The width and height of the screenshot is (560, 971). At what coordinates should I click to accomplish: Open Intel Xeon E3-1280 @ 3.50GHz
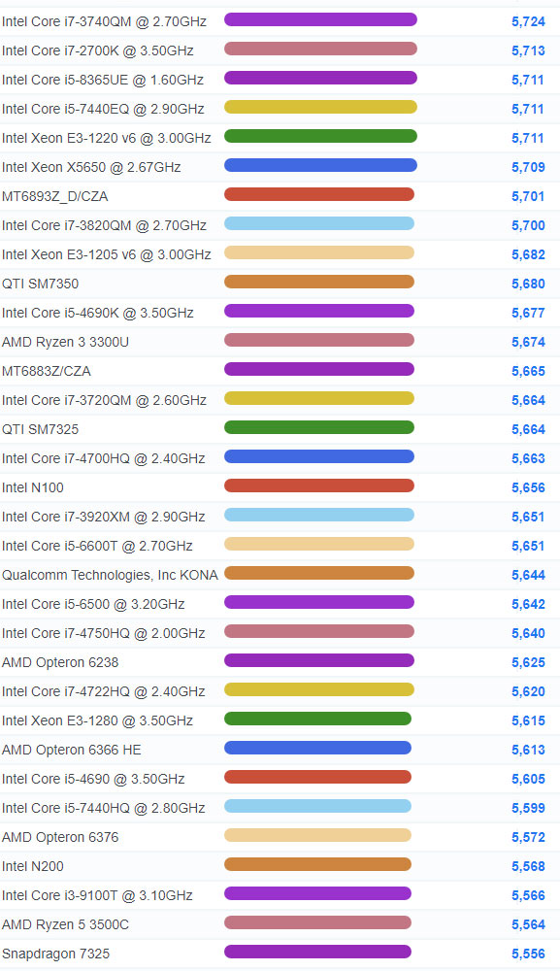coord(97,720)
